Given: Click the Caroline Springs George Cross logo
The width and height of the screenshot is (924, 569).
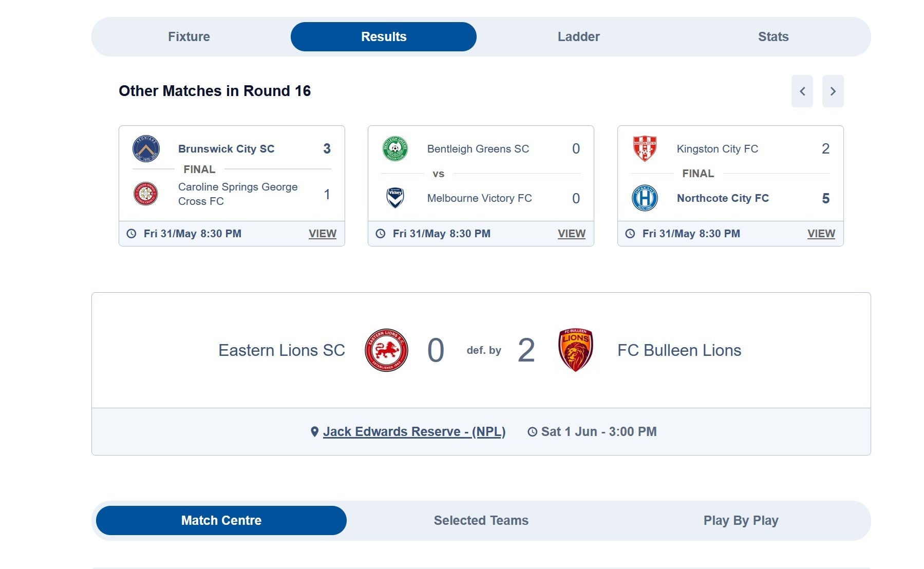Looking at the screenshot, I should tap(146, 194).
